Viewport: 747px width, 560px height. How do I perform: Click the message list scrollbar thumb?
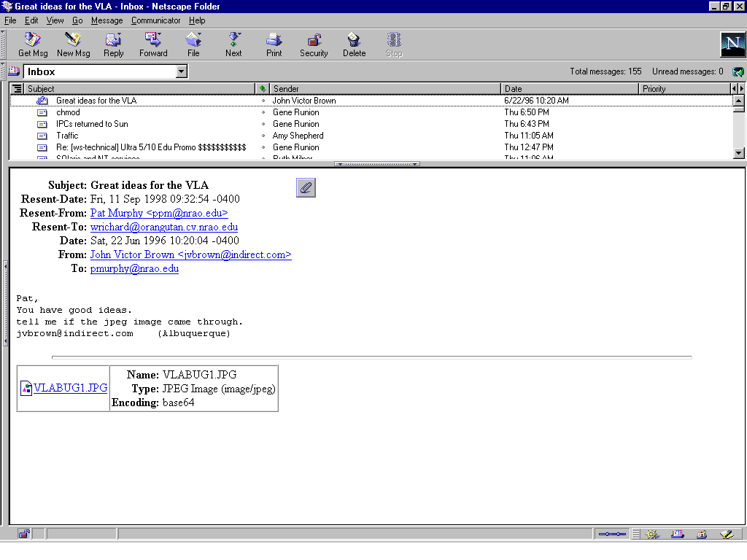click(x=739, y=109)
